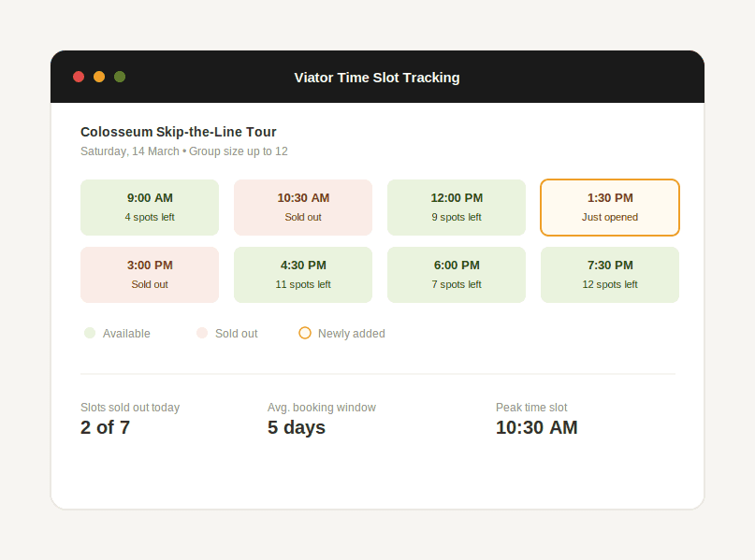The image size is (755, 560).
Task: Click the 4 spots left text
Action: click(150, 217)
